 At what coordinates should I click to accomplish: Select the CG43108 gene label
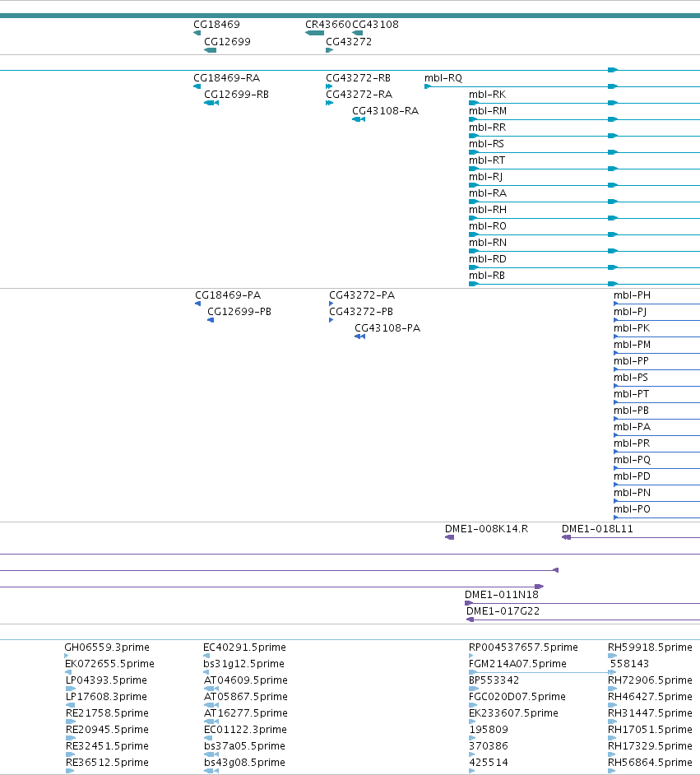[375, 24]
